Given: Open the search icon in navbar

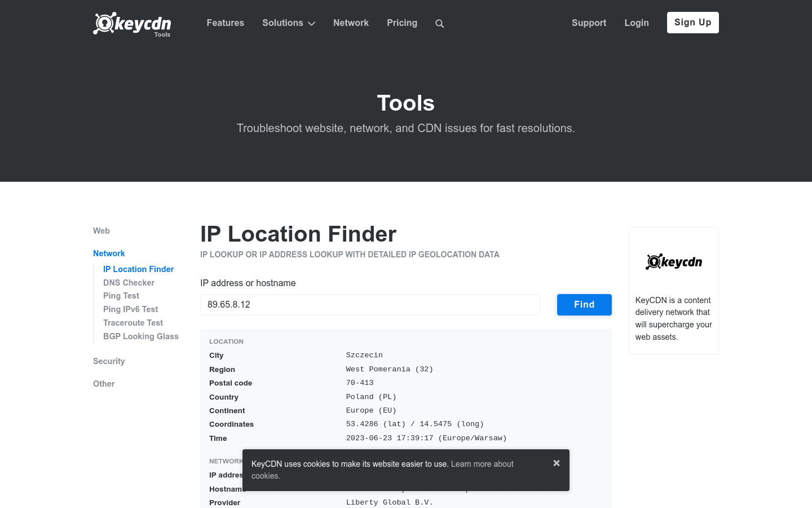Looking at the screenshot, I should 439,24.
